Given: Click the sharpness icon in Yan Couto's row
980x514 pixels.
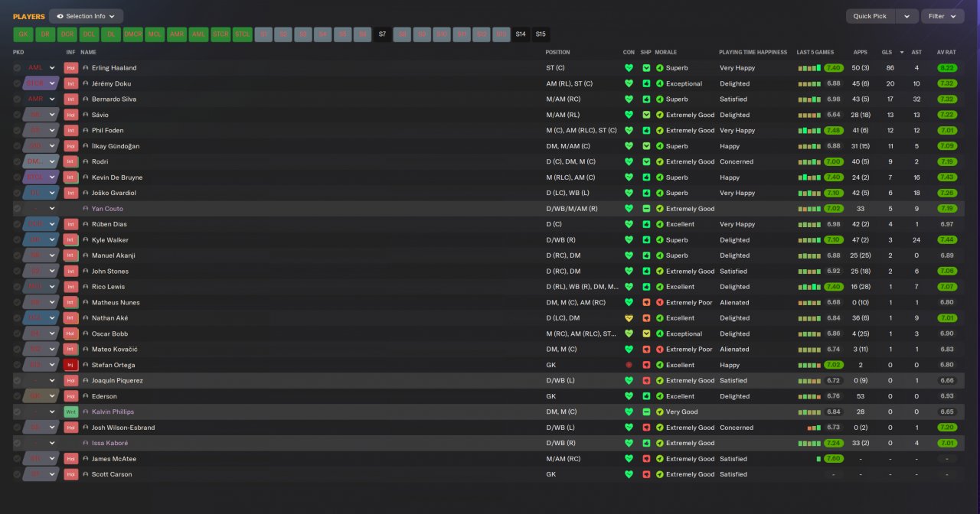Looking at the screenshot, I should (646, 209).
